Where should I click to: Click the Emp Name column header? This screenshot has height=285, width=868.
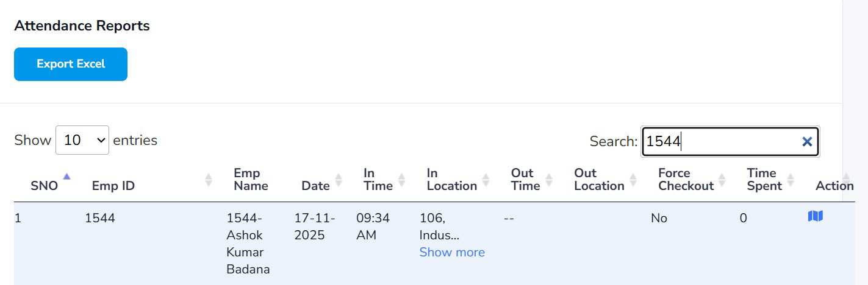tap(251, 180)
